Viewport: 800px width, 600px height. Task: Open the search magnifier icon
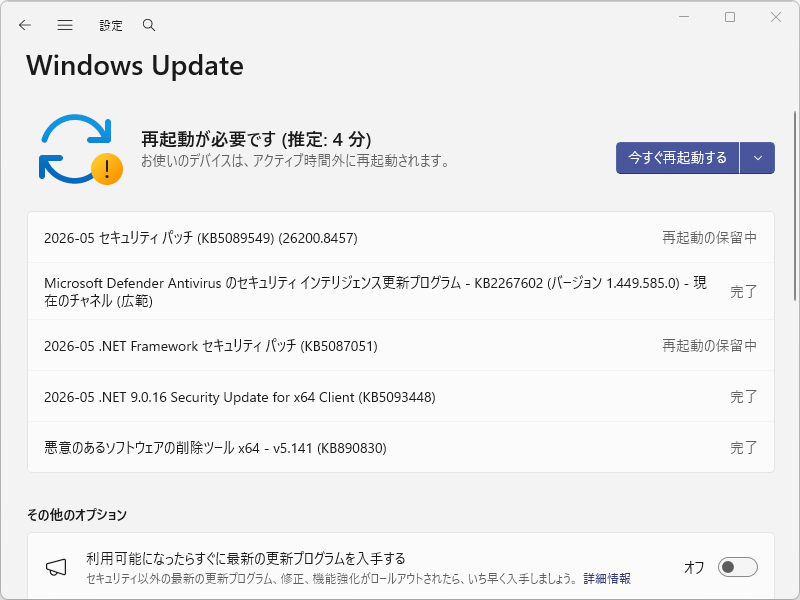[x=148, y=25]
